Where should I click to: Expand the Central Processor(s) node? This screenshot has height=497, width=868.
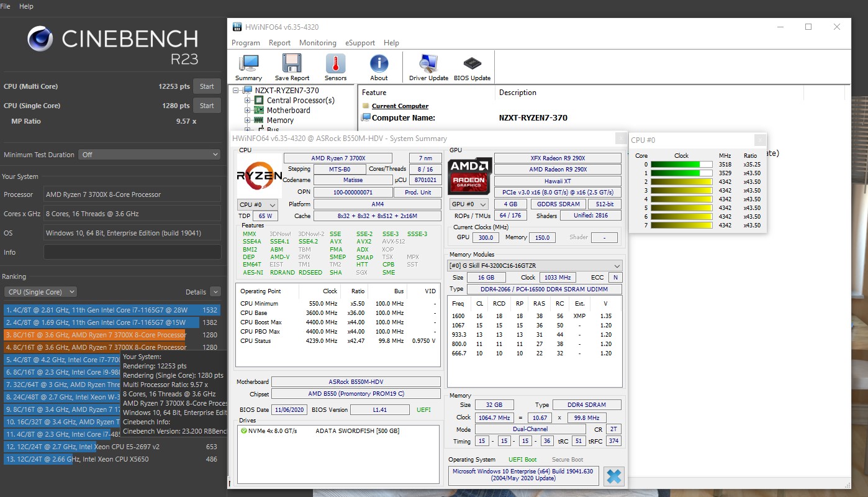pos(248,101)
